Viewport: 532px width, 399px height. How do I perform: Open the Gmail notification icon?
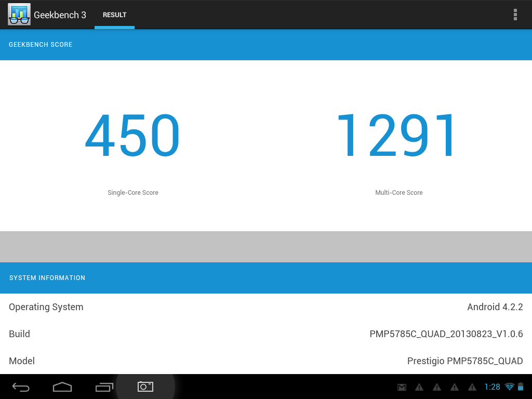[x=402, y=387]
